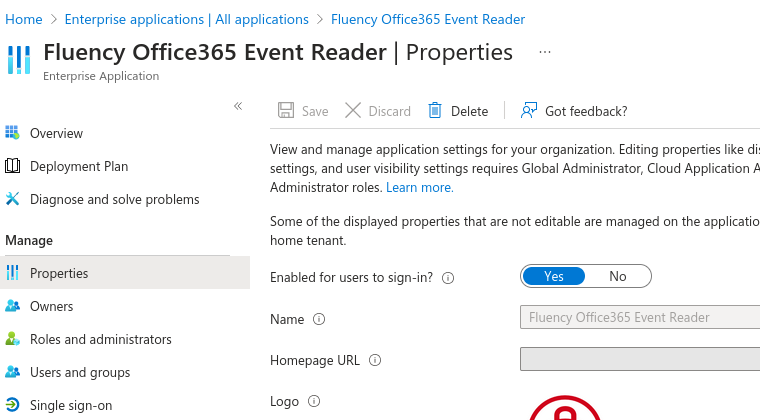Click the Got feedback person icon
This screenshot has width=760, height=420.
[529, 110]
